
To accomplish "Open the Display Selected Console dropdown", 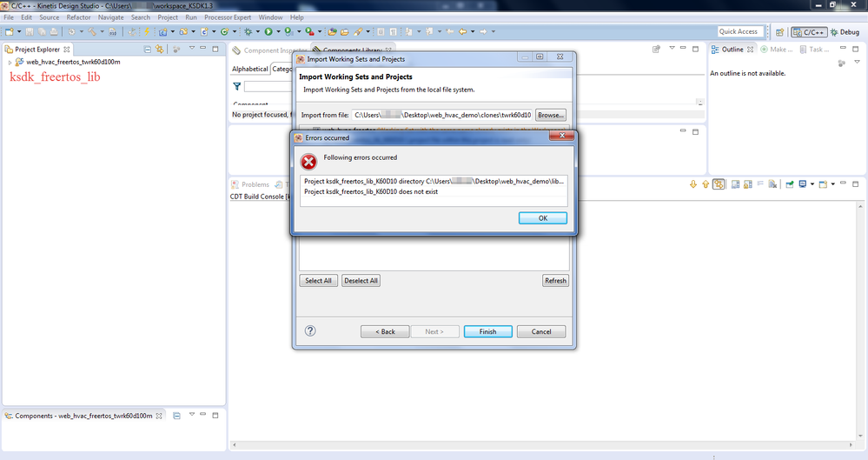I will (x=812, y=184).
